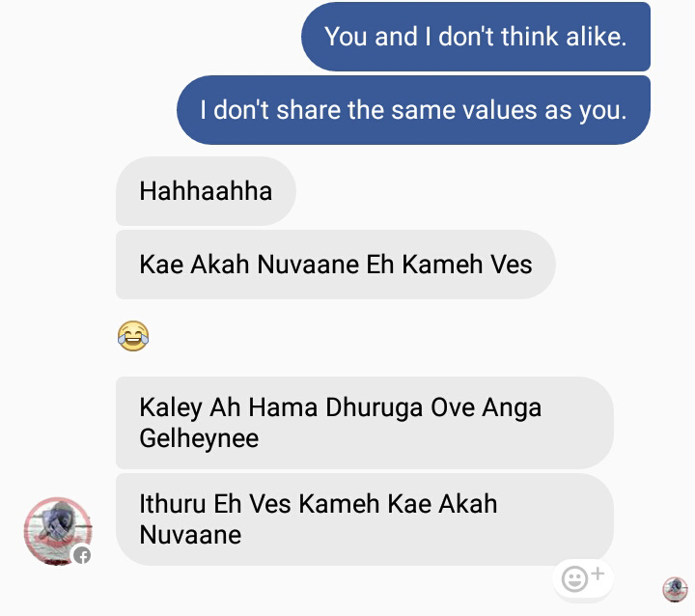Image resolution: width=695 pixels, height=616 pixels.
Task: Open the add reaction emoji button
Action: click(x=583, y=578)
